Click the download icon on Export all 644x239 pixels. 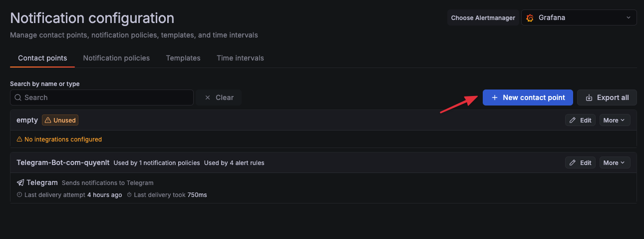tap(589, 97)
